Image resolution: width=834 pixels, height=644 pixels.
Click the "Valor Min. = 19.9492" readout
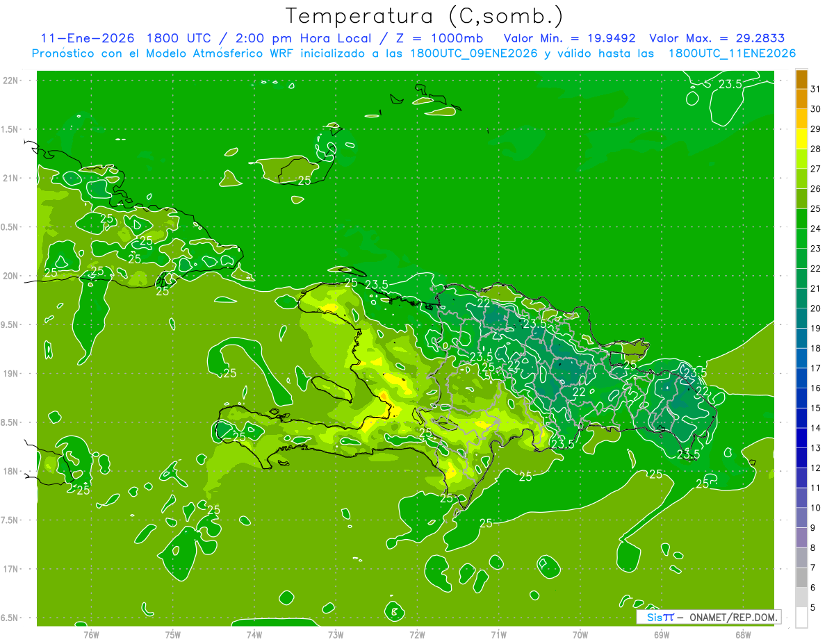click(569, 38)
